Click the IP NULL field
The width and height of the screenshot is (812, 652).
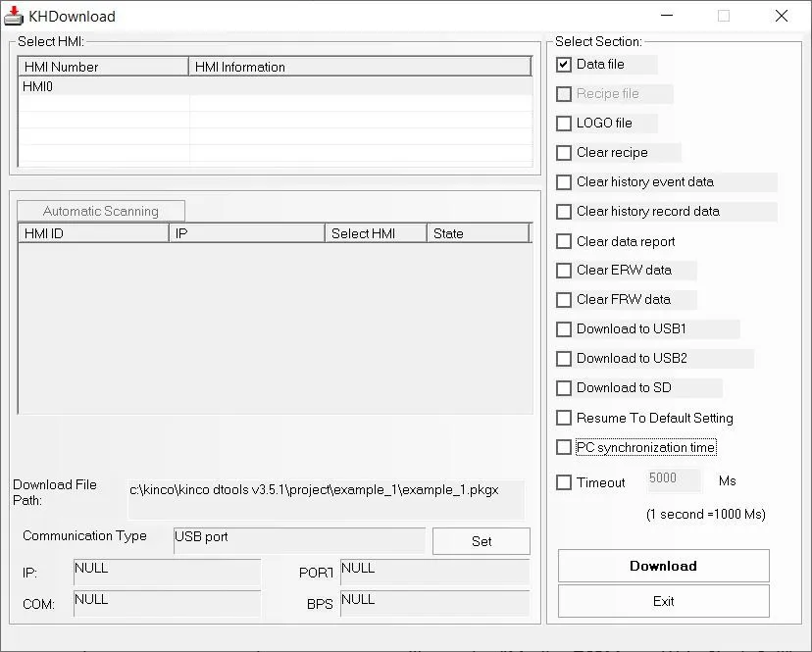point(168,573)
